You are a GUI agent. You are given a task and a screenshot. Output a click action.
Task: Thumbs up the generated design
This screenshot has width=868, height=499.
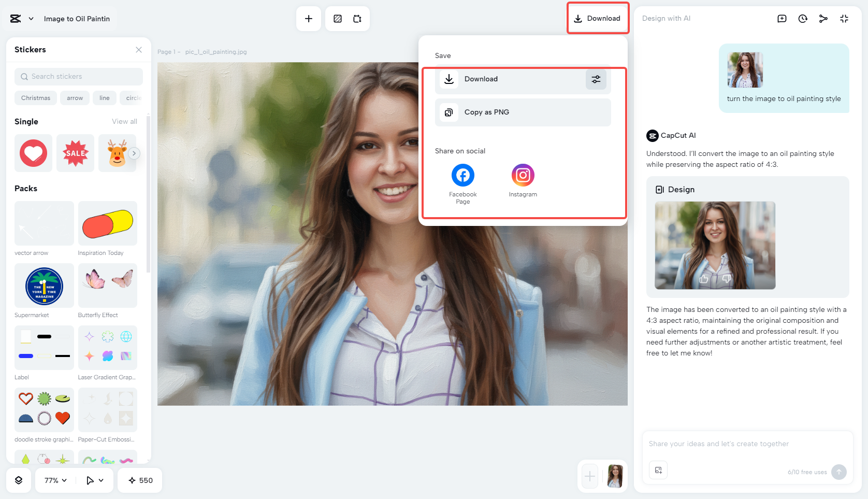pos(704,279)
